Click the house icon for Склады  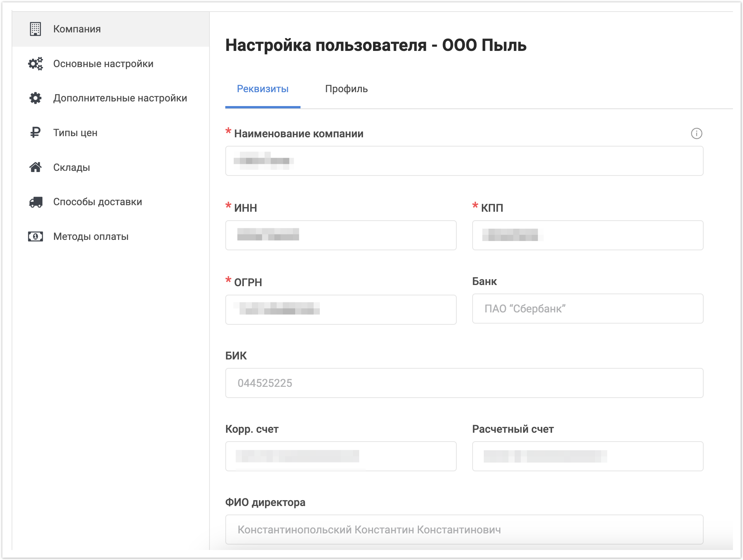(x=35, y=167)
